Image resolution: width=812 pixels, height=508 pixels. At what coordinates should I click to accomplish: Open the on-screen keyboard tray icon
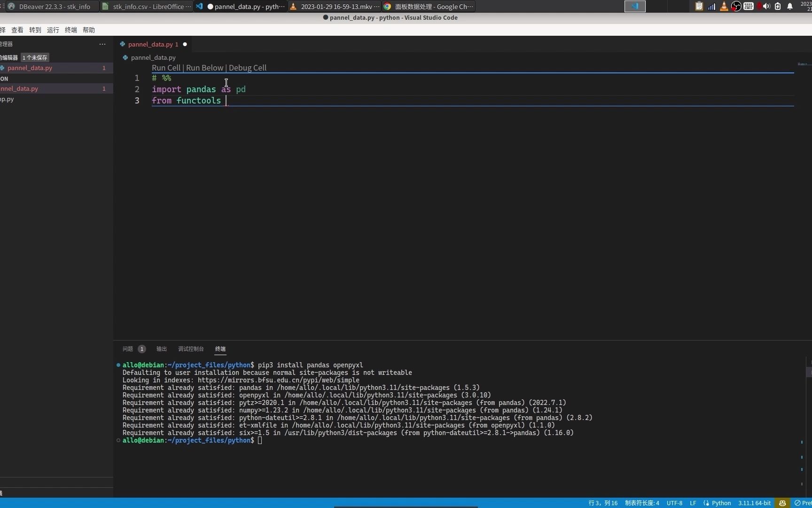(x=749, y=6)
